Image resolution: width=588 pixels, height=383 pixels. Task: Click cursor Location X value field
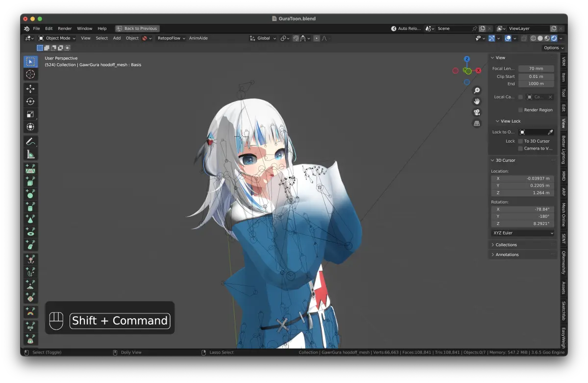pos(523,179)
